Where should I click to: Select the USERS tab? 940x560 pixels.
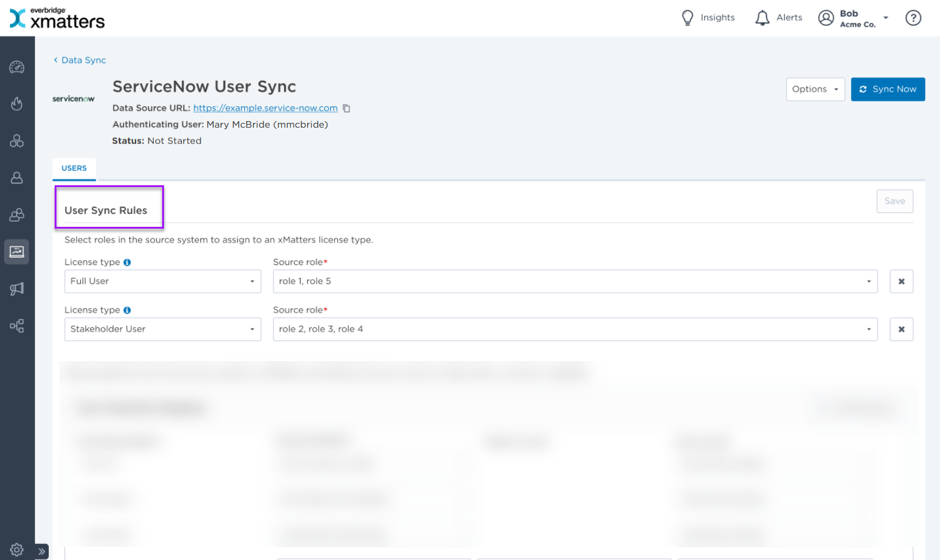click(x=74, y=168)
